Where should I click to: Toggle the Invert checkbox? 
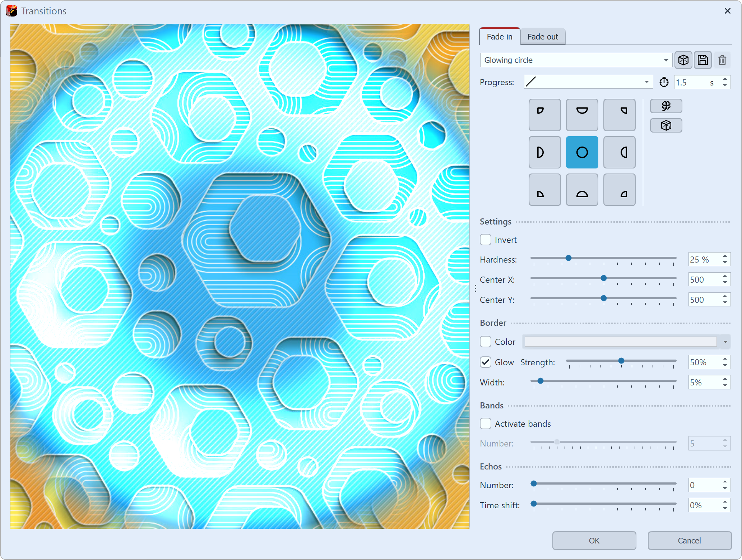pos(486,240)
